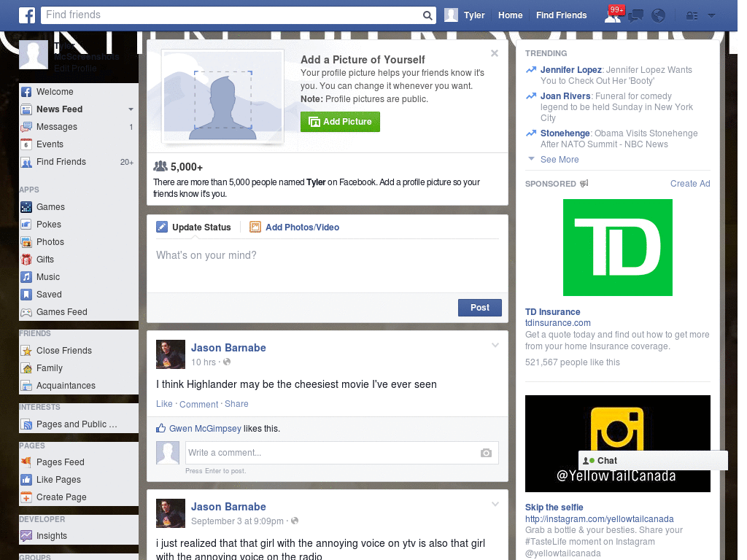
Task: Click the Photos app icon
Action: (27, 242)
